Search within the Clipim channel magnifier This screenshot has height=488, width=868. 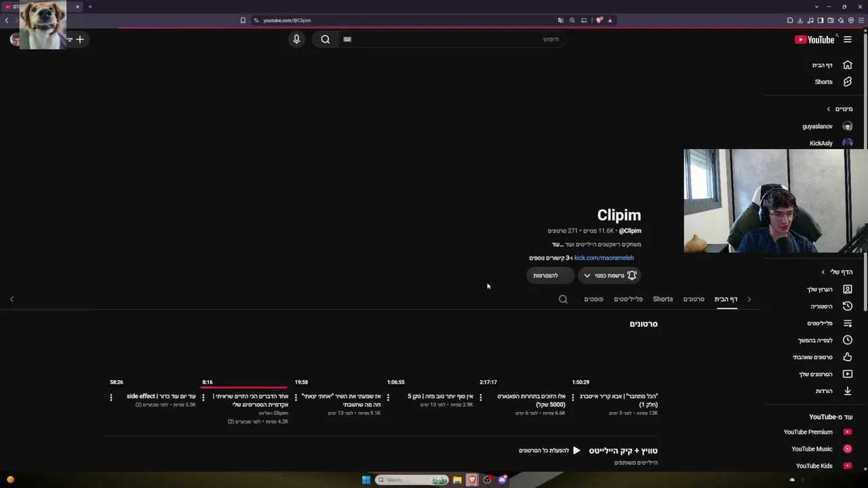click(x=563, y=299)
